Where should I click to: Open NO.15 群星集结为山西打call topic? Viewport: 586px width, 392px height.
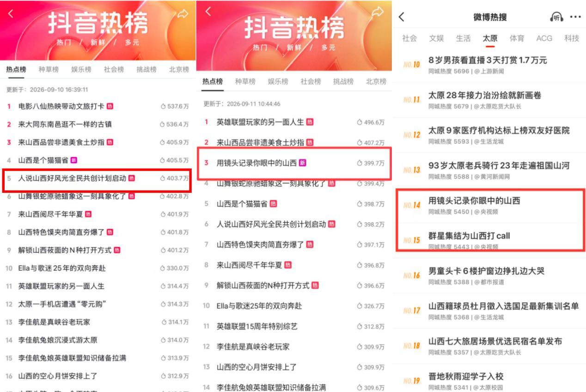(491, 240)
